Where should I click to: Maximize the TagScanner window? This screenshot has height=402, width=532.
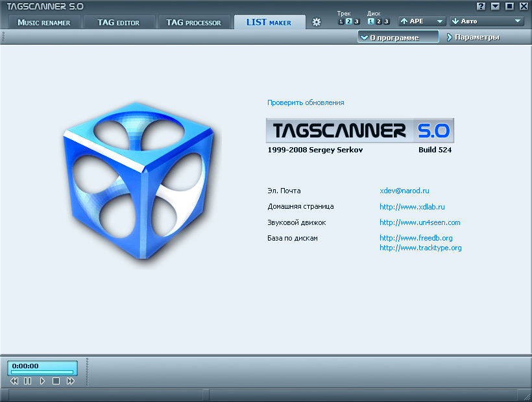coord(509,6)
